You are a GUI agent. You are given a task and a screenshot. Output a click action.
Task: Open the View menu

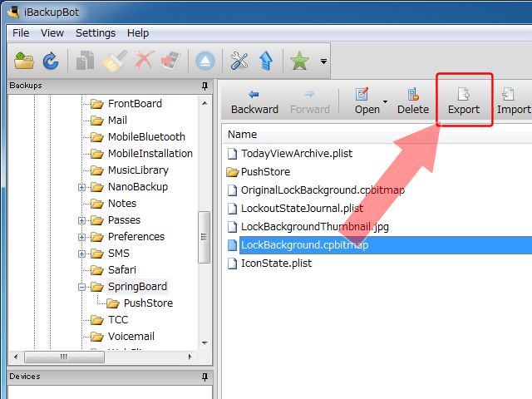point(52,33)
